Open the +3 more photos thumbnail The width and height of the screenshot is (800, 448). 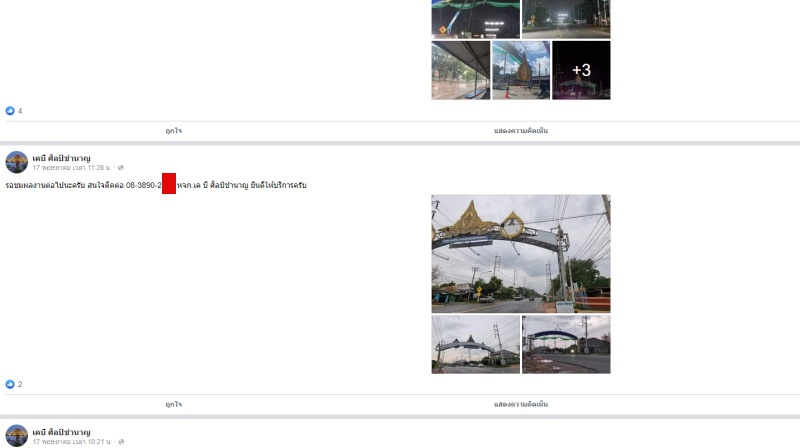point(581,70)
